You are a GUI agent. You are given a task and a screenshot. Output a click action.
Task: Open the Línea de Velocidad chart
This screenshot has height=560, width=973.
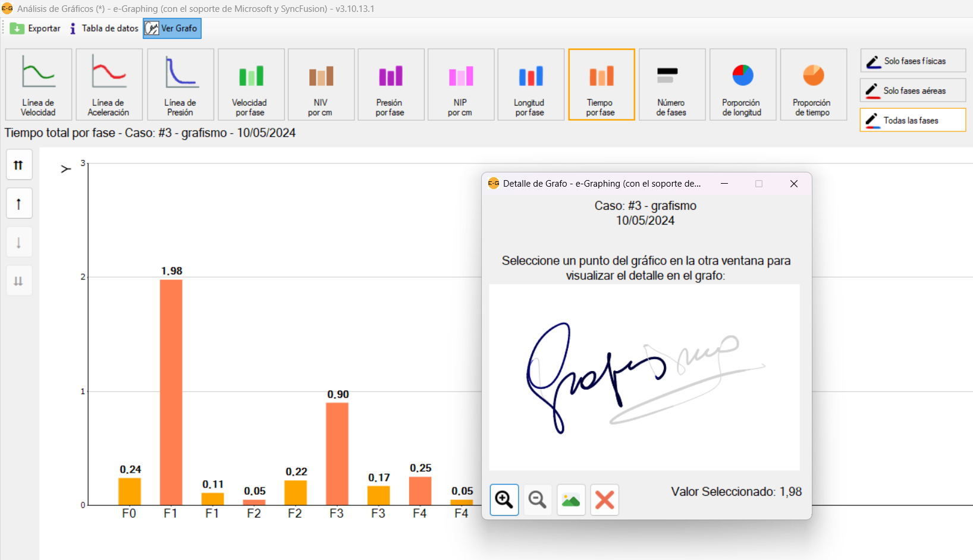39,84
